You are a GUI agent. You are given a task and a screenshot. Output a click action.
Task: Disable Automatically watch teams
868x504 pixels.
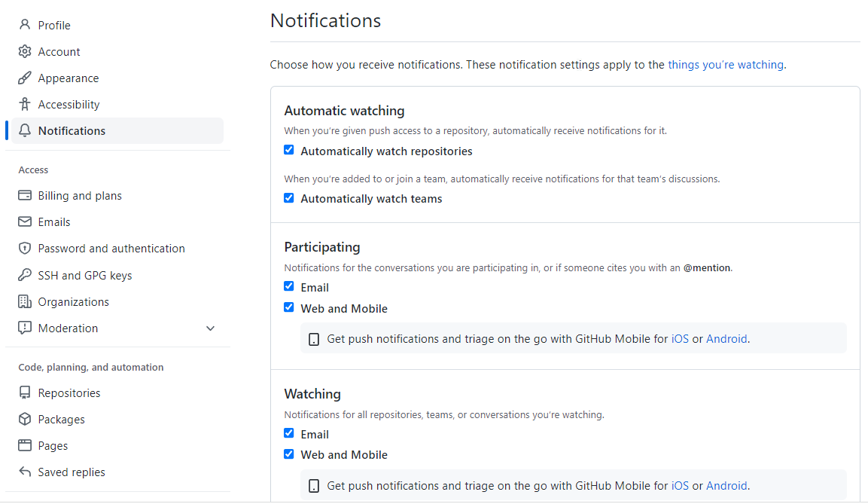click(289, 198)
